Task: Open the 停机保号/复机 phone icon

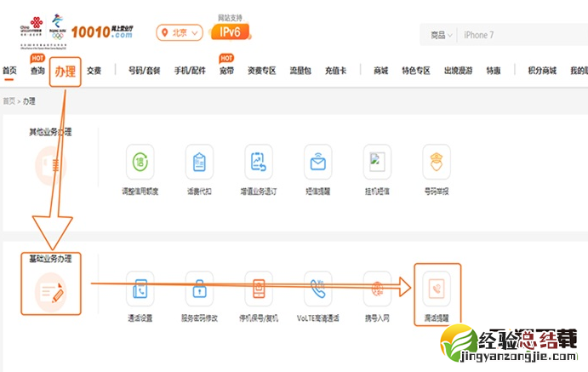Action: [x=259, y=289]
